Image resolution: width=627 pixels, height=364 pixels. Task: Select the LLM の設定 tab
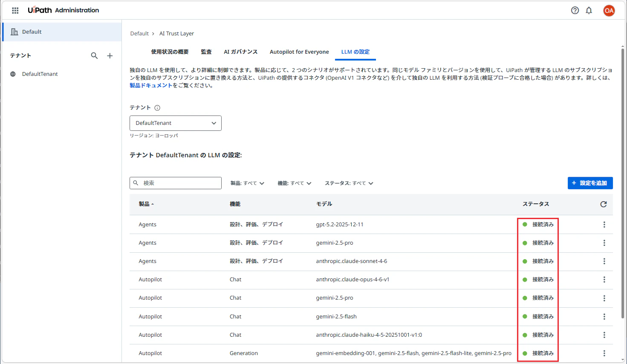[355, 52]
